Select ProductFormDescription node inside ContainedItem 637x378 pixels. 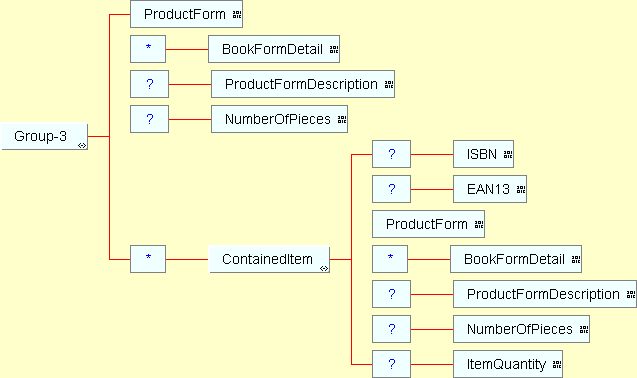pyautogui.click(x=545, y=294)
